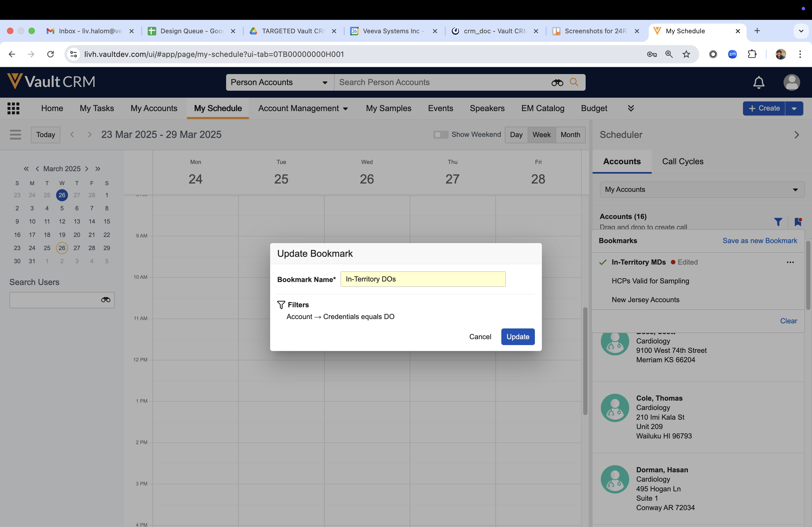Viewport: 812px width, 527px height.
Task: Expand the My Accounts dropdown list
Action: click(x=702, y=189)
